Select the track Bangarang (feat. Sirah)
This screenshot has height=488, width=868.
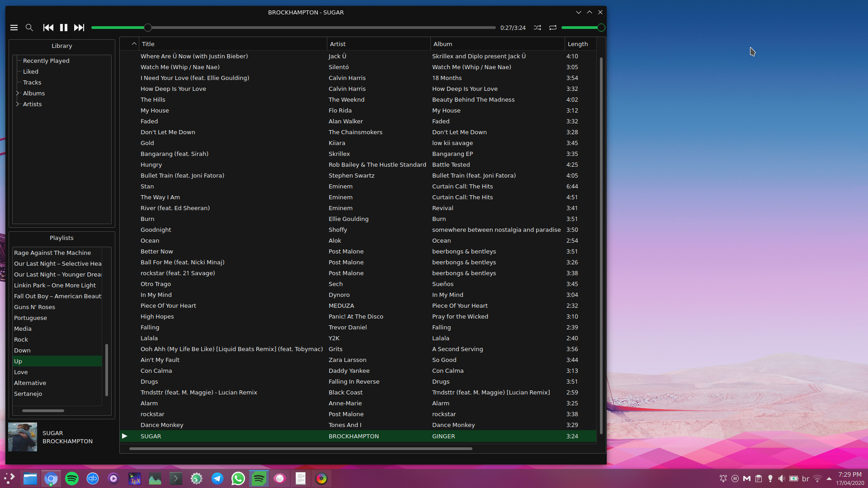[x=358, y=154]
